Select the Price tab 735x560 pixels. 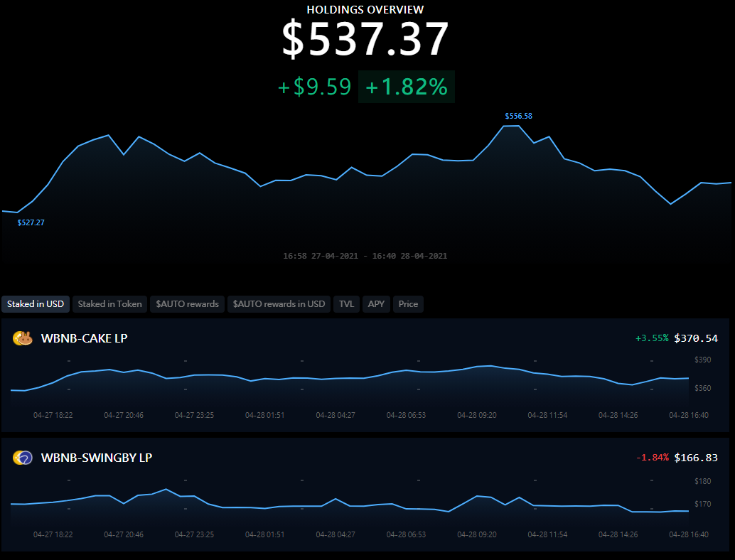(408, 304)
